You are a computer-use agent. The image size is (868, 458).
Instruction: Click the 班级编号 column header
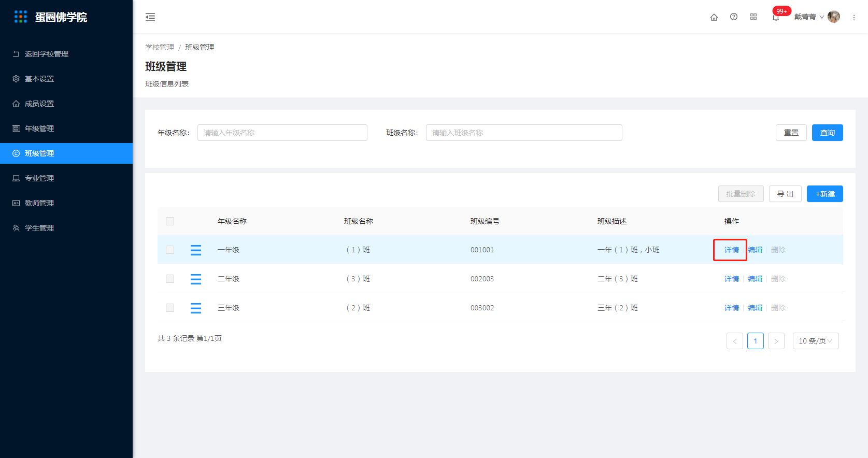pos(485,221)
